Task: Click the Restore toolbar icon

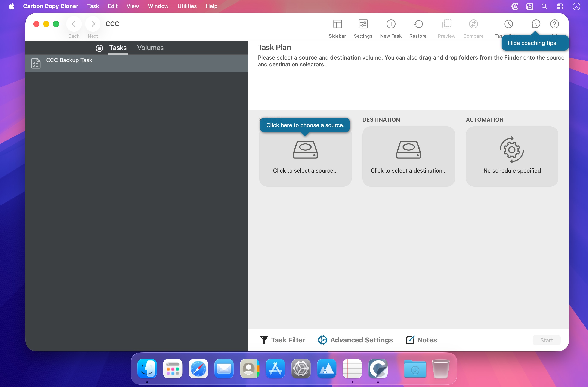Action: click(x=418, y=24)
